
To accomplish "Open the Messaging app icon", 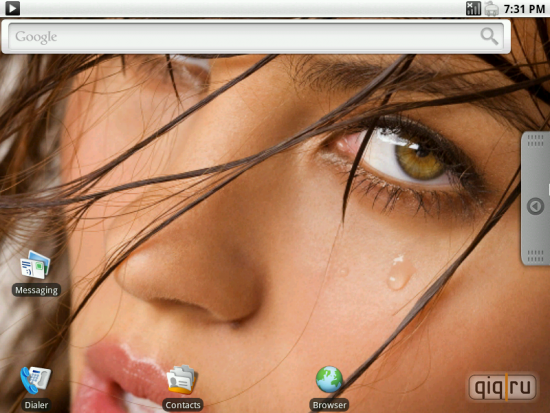I will [x=35, y=265].
